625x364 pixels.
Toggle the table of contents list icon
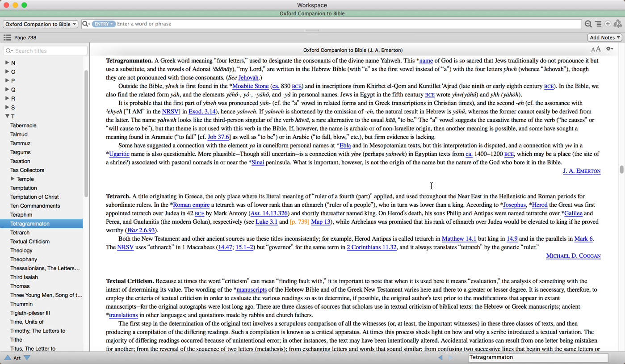[7, 38]
